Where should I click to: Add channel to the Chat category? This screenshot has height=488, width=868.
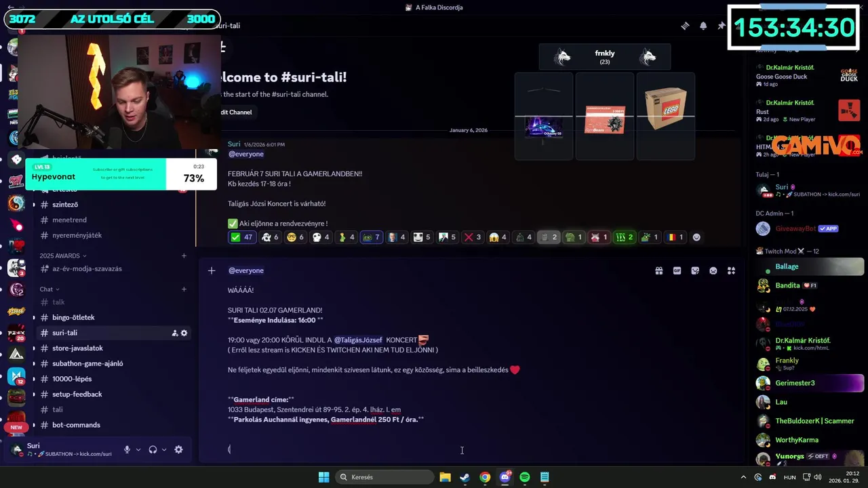184,289
